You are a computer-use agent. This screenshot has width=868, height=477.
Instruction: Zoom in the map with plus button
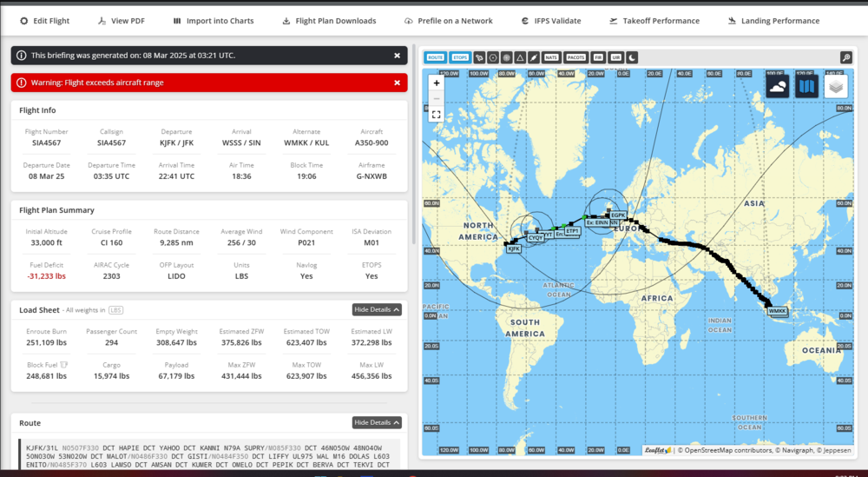tap(436, 83)
